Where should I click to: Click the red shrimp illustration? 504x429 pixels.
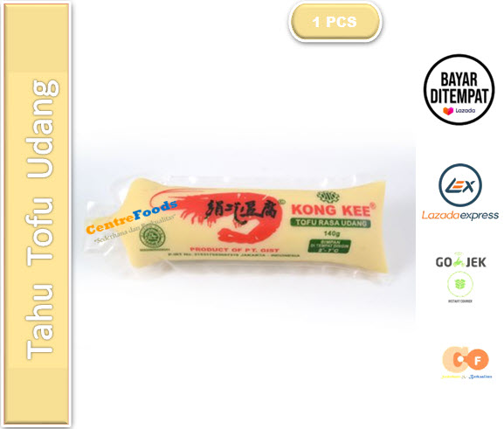[218, 214]
